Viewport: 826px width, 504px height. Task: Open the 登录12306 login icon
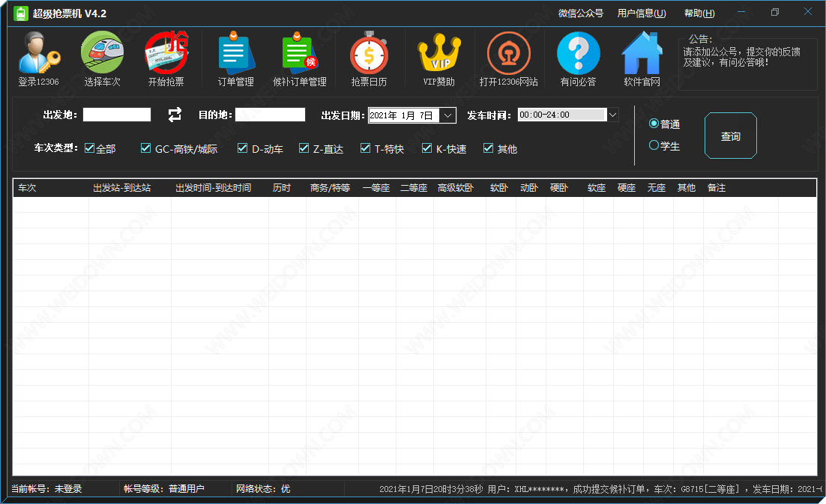coord(38,59)
